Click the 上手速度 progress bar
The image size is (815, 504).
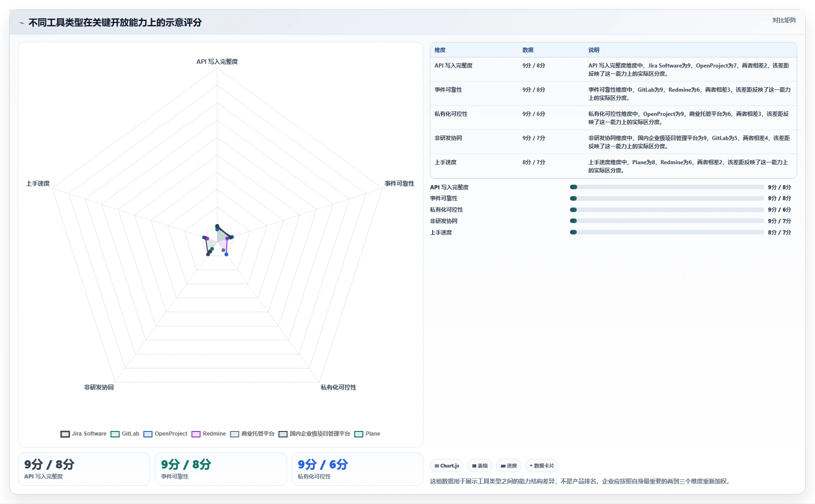coord(667,232)
